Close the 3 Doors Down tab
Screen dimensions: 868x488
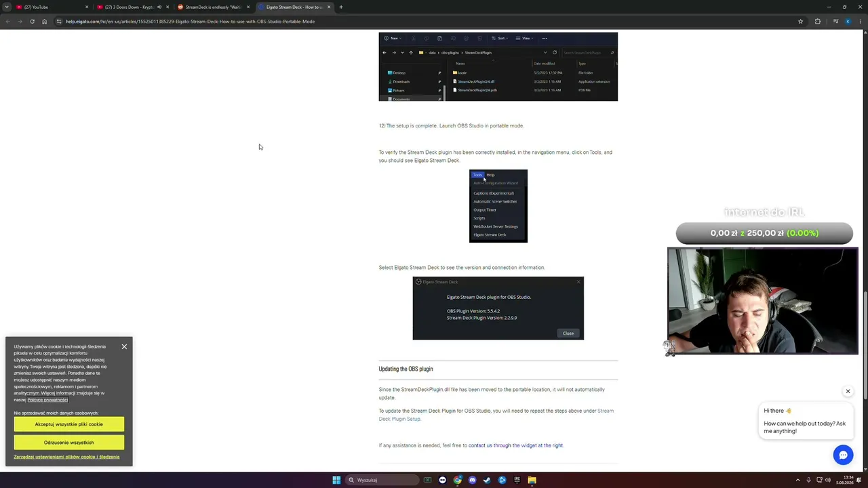pos(167,7)
